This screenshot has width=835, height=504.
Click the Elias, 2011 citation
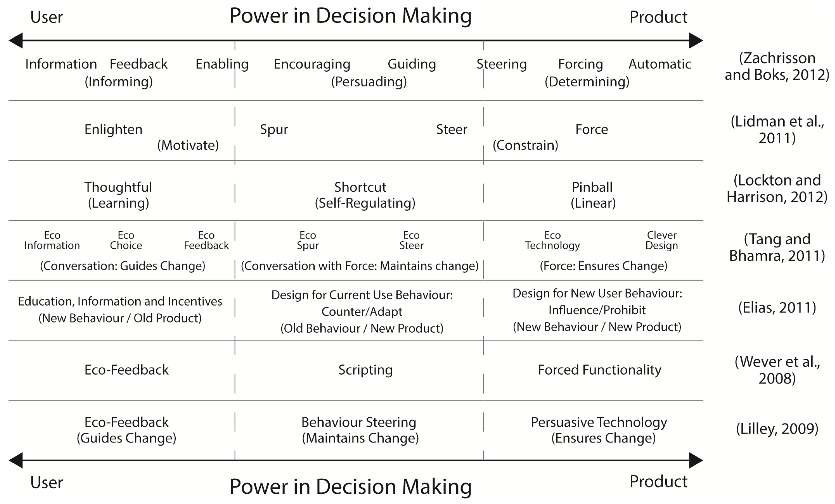click(777, 308)
